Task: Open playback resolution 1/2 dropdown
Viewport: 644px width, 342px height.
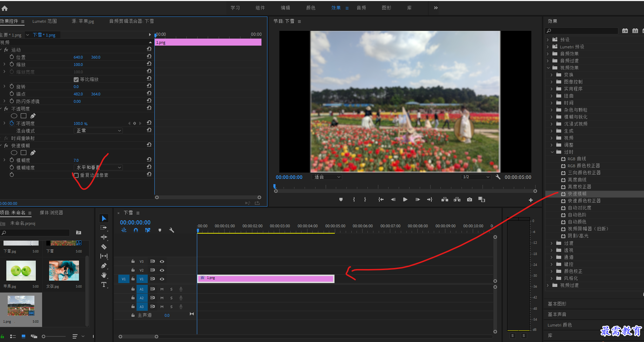Action: [x=476, y=177]
